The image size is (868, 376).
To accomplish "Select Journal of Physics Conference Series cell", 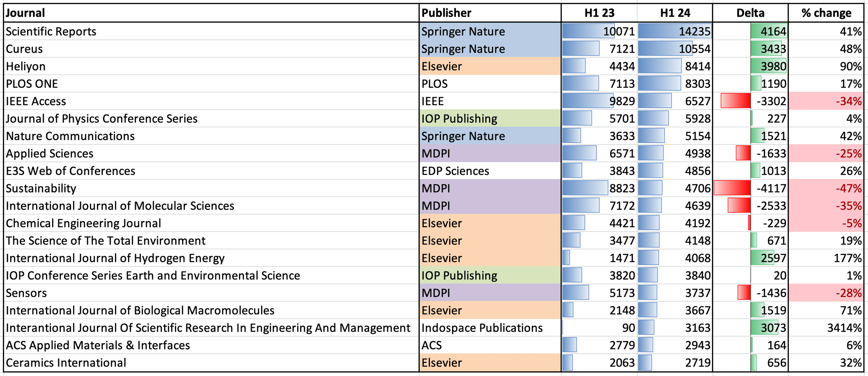I will click(x=211, y=118).
